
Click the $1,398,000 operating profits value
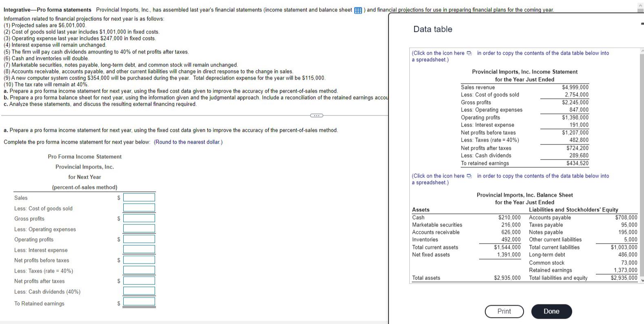click(x=575, y=118)
